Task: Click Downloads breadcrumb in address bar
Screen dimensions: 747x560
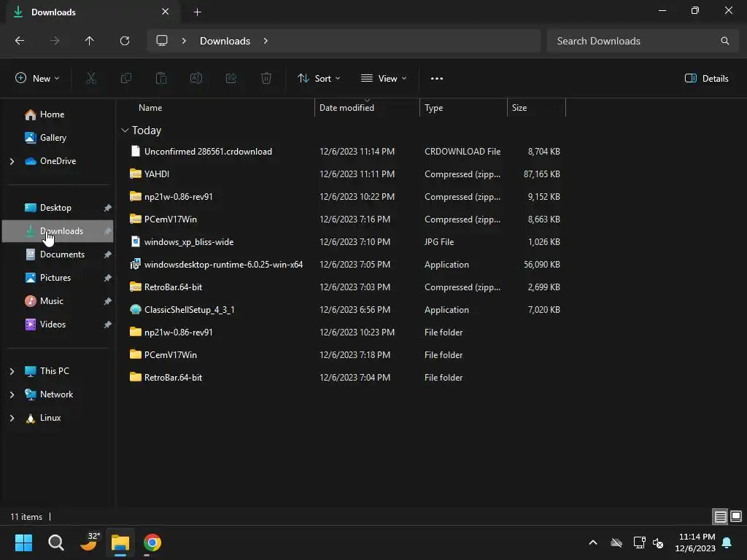Action: point(225,41)
